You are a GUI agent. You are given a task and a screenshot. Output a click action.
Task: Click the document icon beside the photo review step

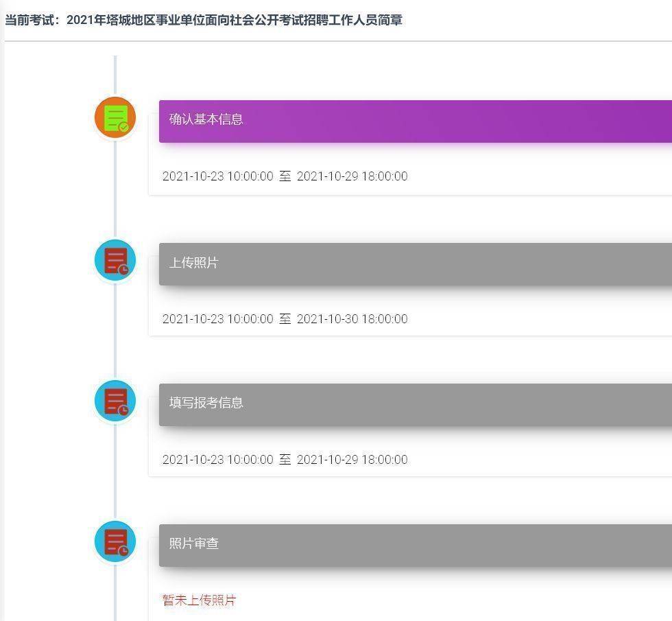click(114, 541)
